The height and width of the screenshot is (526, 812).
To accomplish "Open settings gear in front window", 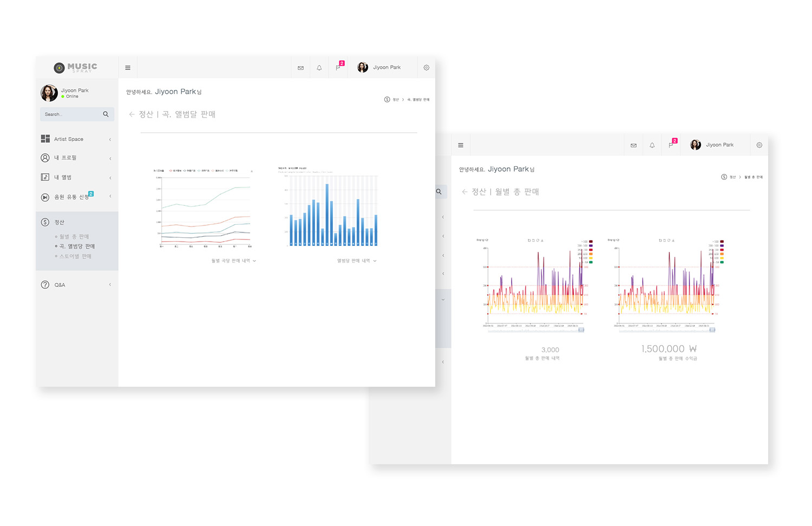I will (x=427, y=68).
